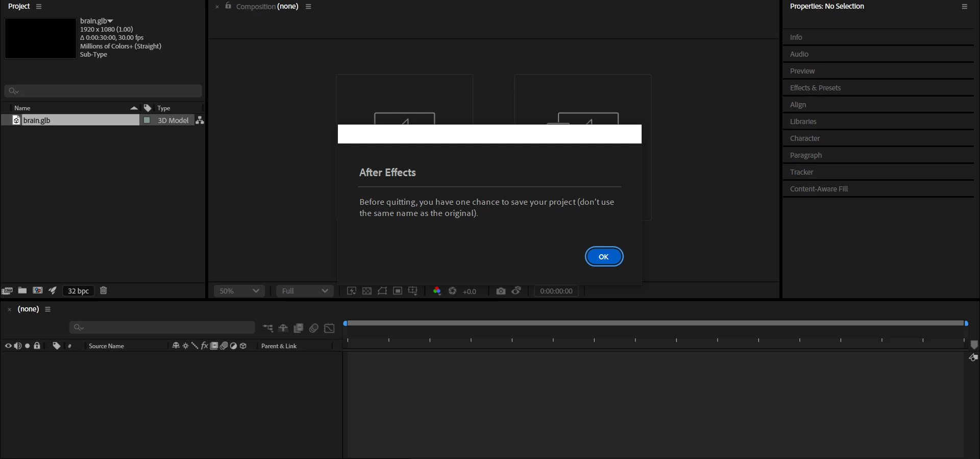The width and height of the screenshot is (980, 459).
Task: Click the 32 bpc color depth button
Action: 79,291
